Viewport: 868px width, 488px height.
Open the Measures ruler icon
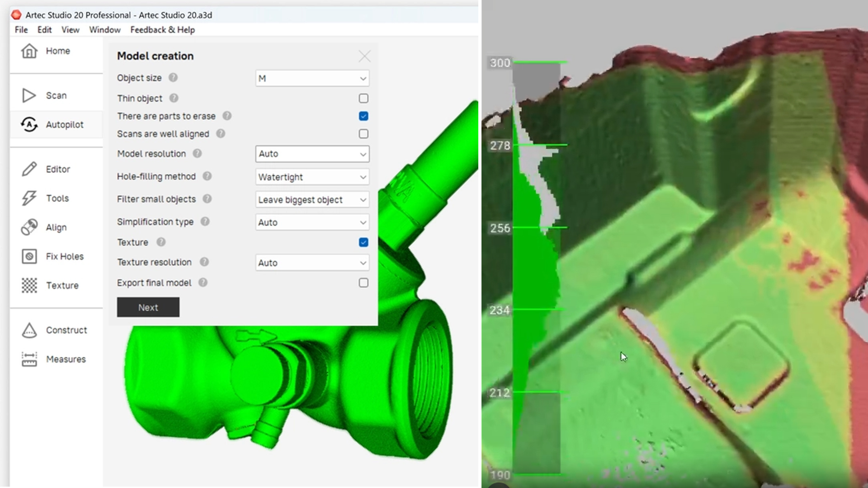click(x=29, y=359)
